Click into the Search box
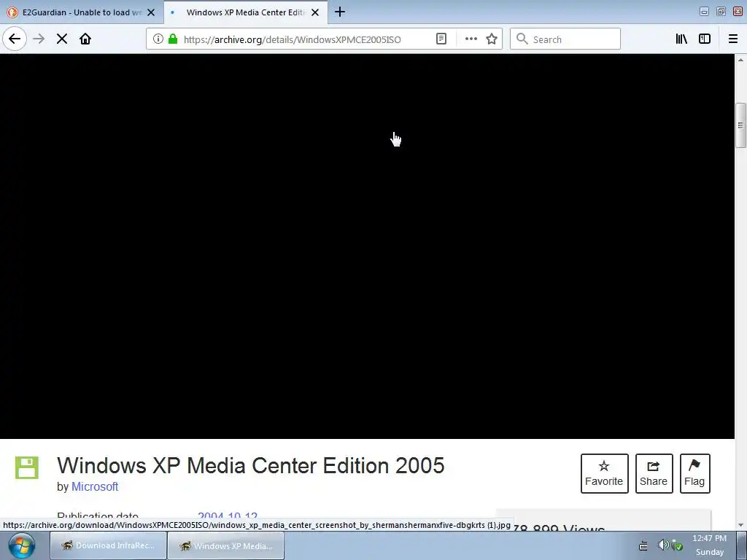 click(565, 39)
